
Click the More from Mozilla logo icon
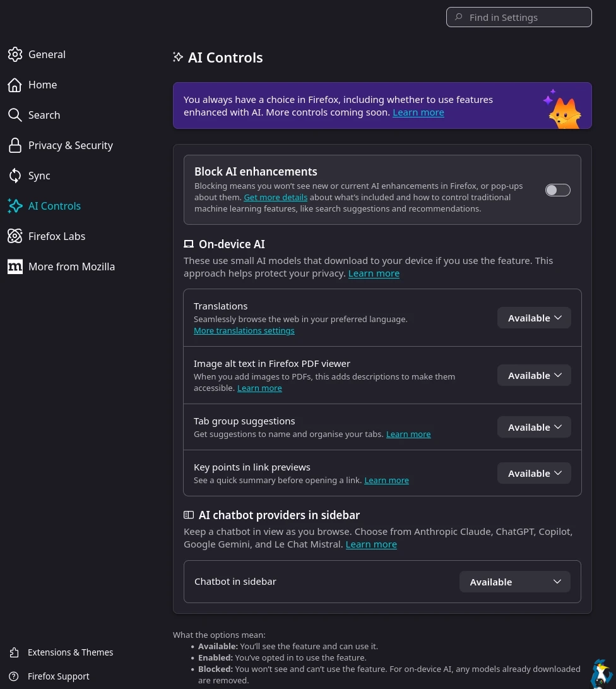click(x=15, y=267)
